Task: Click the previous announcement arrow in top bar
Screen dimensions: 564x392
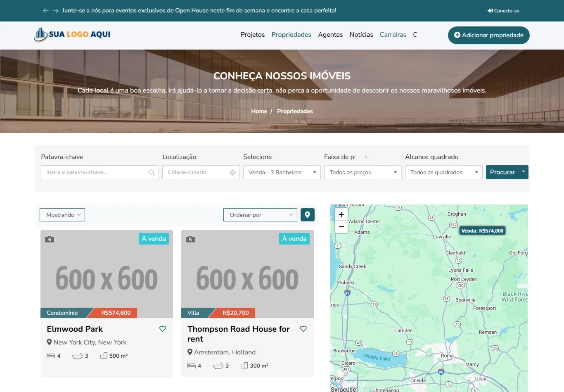Action: 46,11
